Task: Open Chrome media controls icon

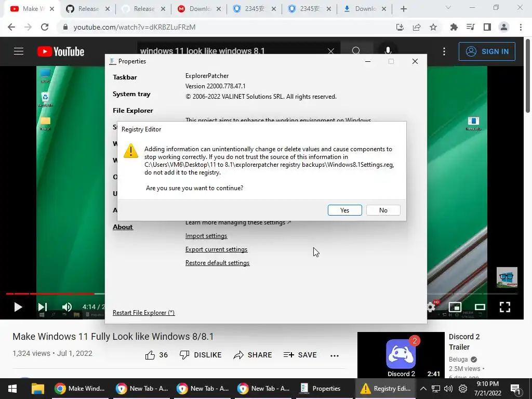Action: tap(471, 27)
